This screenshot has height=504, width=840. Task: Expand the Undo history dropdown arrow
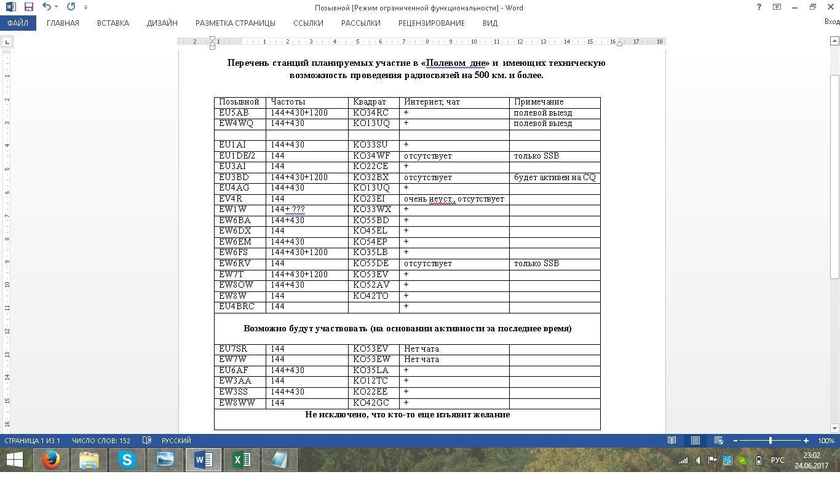click(x=57, y=7)
